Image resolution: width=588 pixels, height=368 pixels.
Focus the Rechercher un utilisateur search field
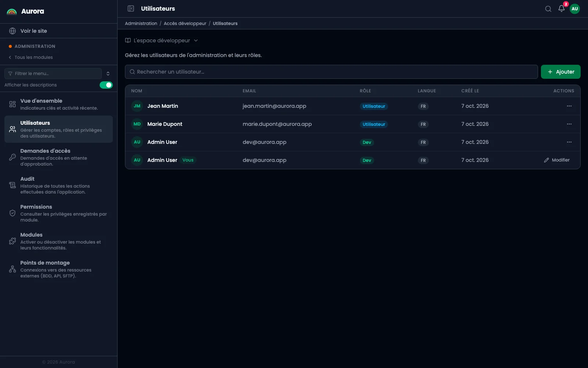pos(331,72)
